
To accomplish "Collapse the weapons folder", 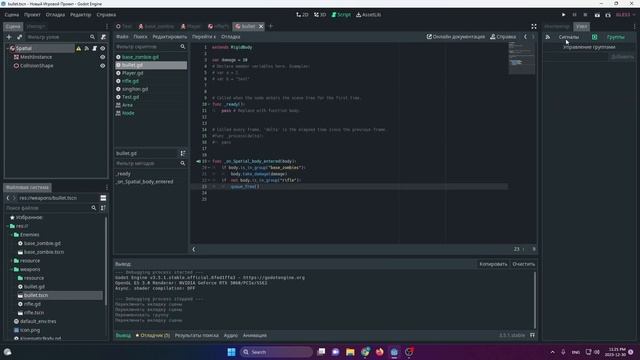I will point(11,269).
